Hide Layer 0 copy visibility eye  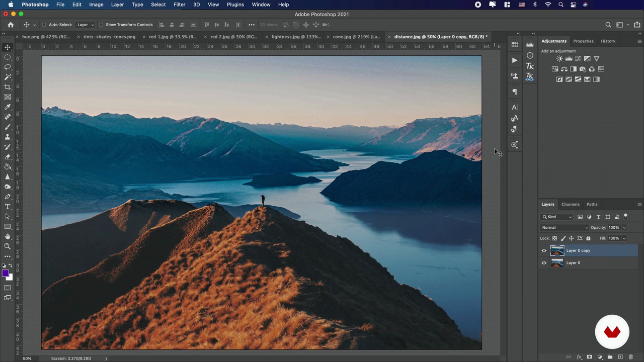point(544,250)
